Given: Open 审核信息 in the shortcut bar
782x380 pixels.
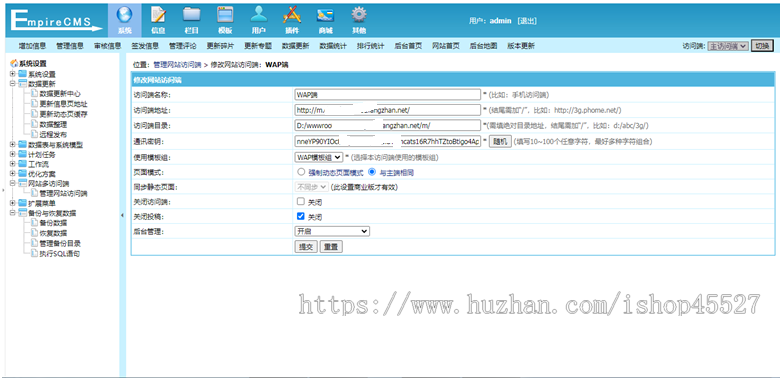Looking at the screenshot, I should [108, 46].
